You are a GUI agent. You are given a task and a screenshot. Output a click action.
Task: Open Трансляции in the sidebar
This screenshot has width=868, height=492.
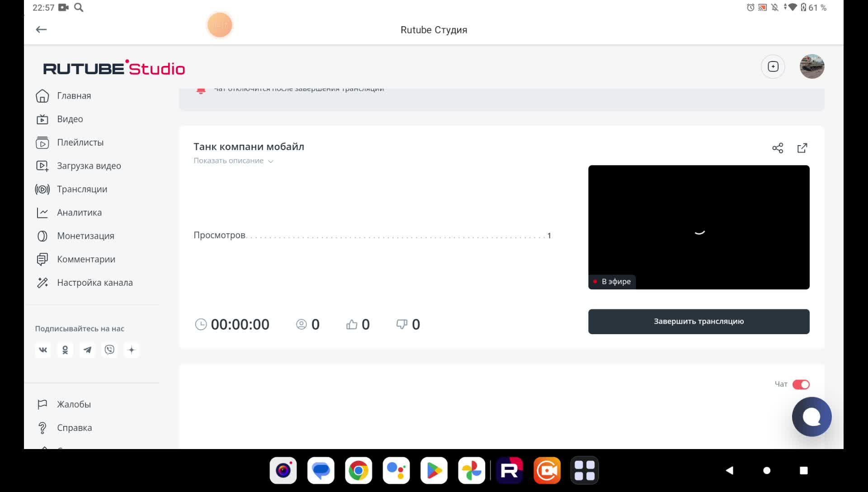82,189
